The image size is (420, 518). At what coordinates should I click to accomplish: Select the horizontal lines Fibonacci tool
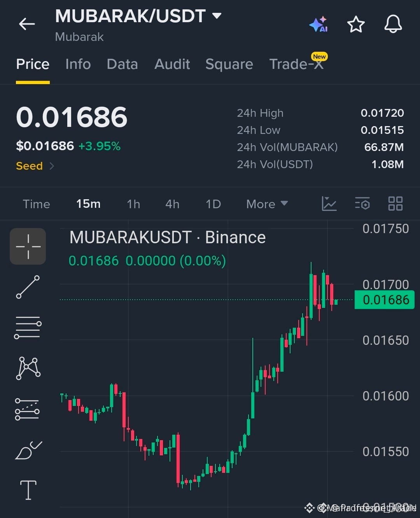pos(28,328)
